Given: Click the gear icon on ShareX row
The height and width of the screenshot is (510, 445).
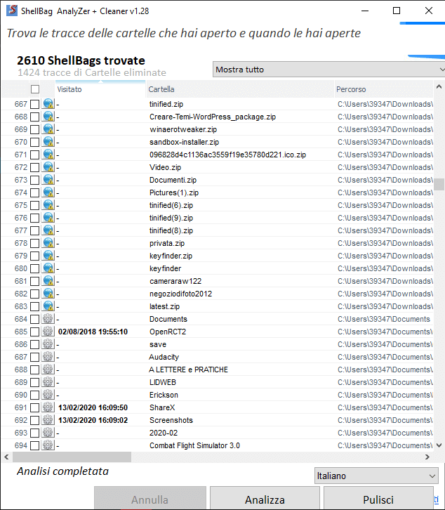Looking at the screenshot, I should click(x=48, y=407).
